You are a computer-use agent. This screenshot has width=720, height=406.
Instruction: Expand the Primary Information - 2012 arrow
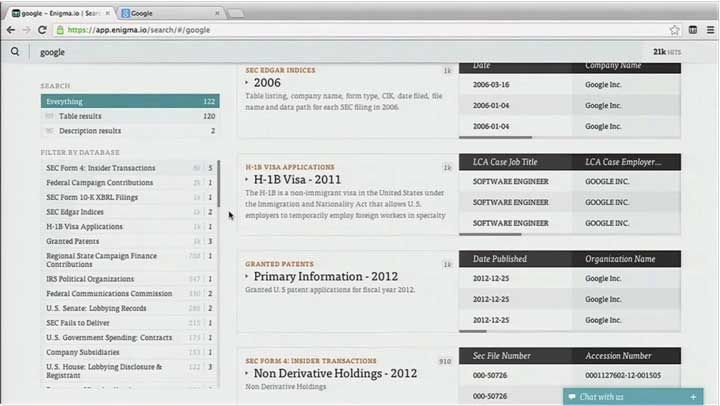point(247,276)
